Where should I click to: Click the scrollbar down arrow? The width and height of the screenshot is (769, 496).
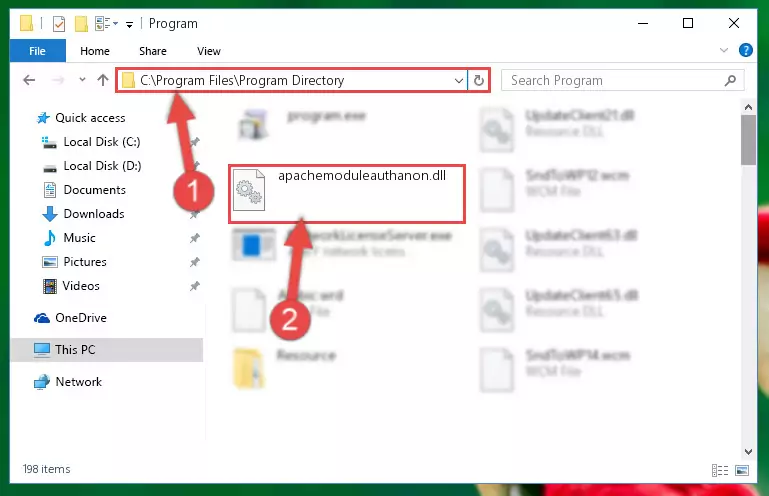click(748, 452)
